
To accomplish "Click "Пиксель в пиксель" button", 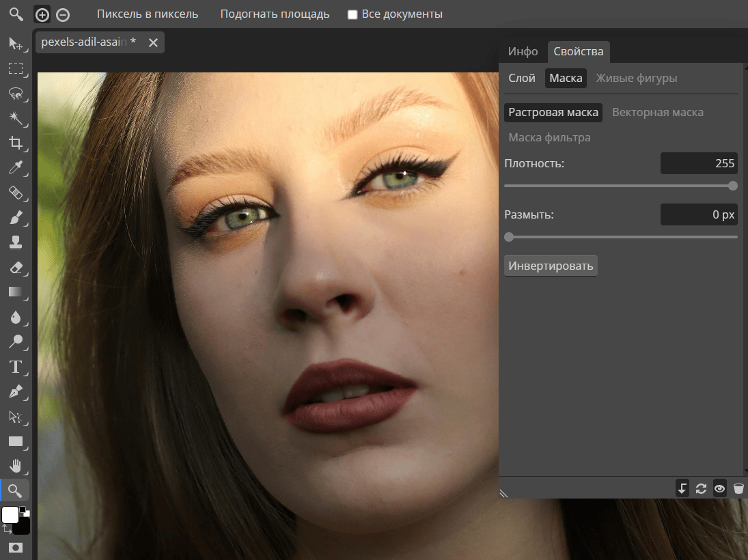I will point(148,14).
